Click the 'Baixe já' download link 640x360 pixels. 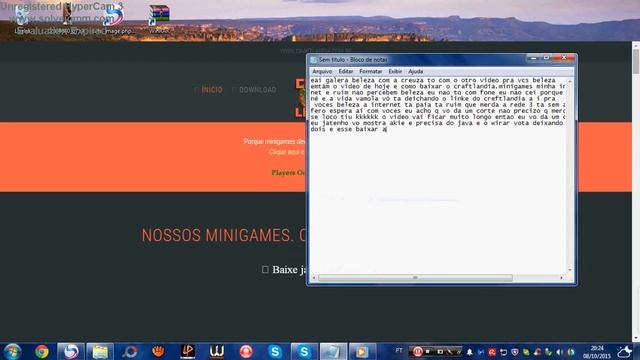click(x=289, y=269)
